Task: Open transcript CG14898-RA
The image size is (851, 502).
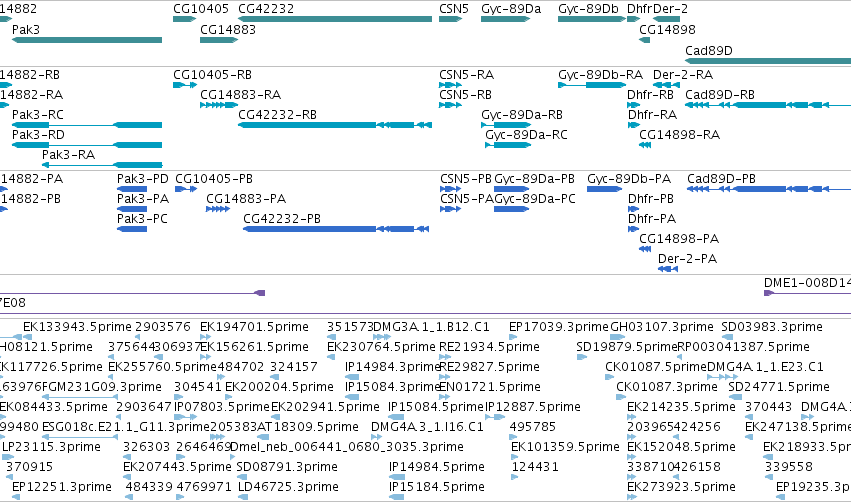Action: click(645, 145)
